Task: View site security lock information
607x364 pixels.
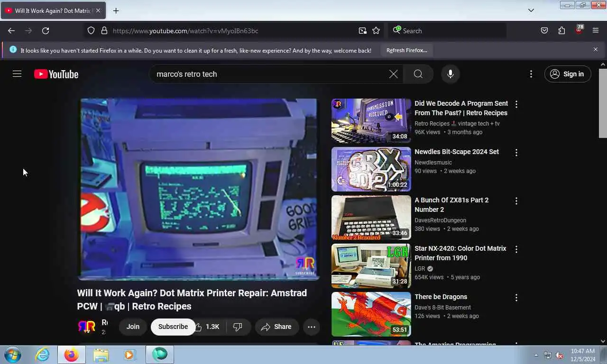Action: click(x=104, y=31)
